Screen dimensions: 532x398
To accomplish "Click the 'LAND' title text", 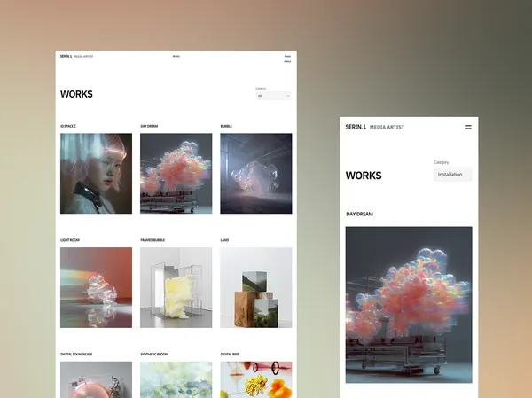I will click(224, 240).
